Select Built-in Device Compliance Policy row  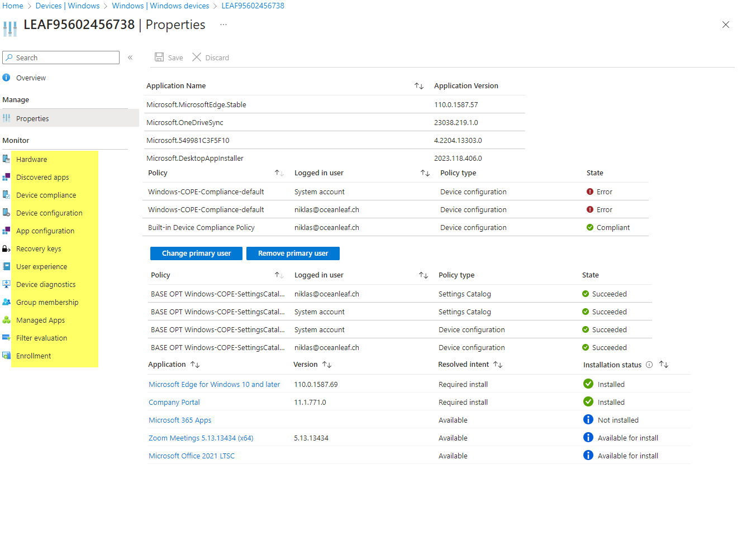(396, 227)
